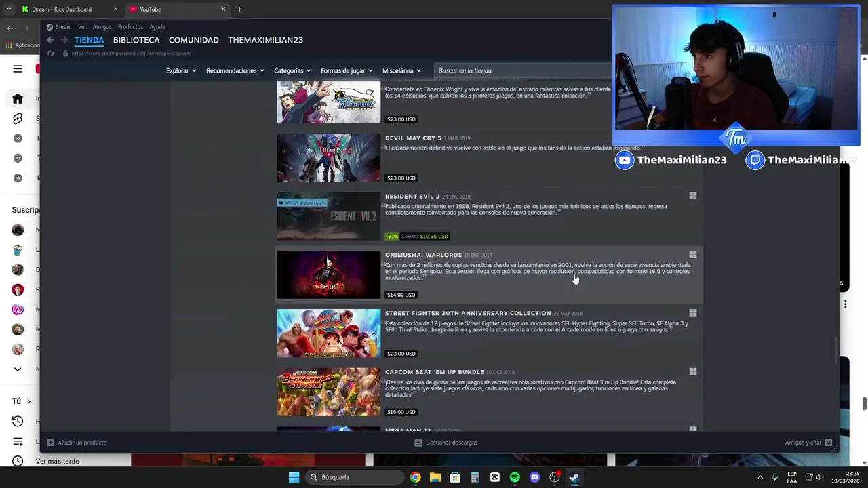Show hidden system tray icons

pyautogui.click(x=759, y=477)
